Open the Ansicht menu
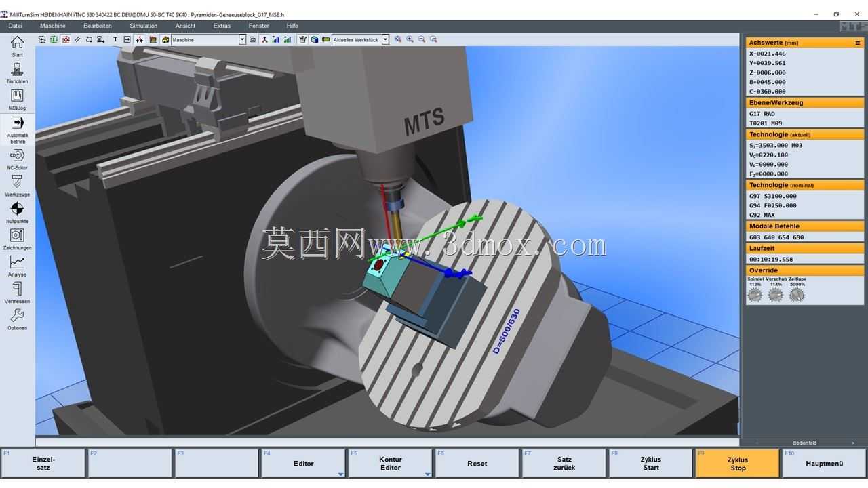 185,26
